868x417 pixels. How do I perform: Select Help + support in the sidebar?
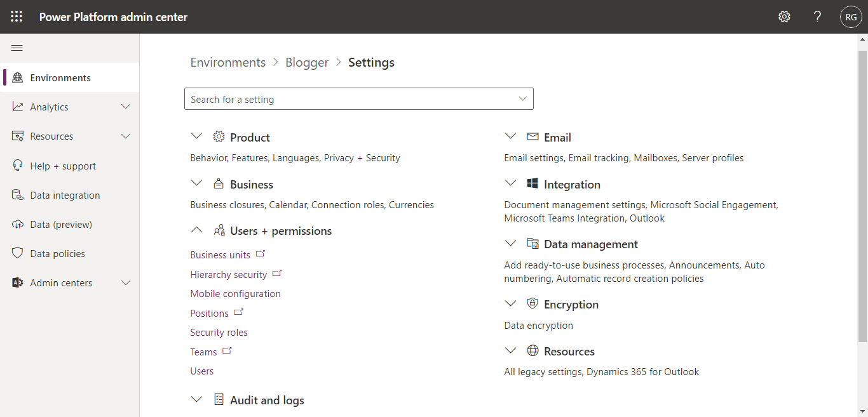point(70,166)
